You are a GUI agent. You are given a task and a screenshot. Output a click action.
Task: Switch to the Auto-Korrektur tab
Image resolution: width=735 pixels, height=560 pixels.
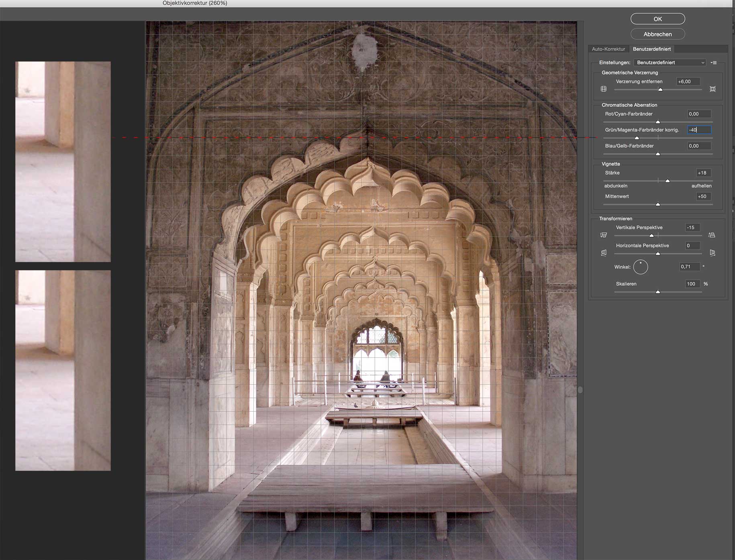[608, 49]
